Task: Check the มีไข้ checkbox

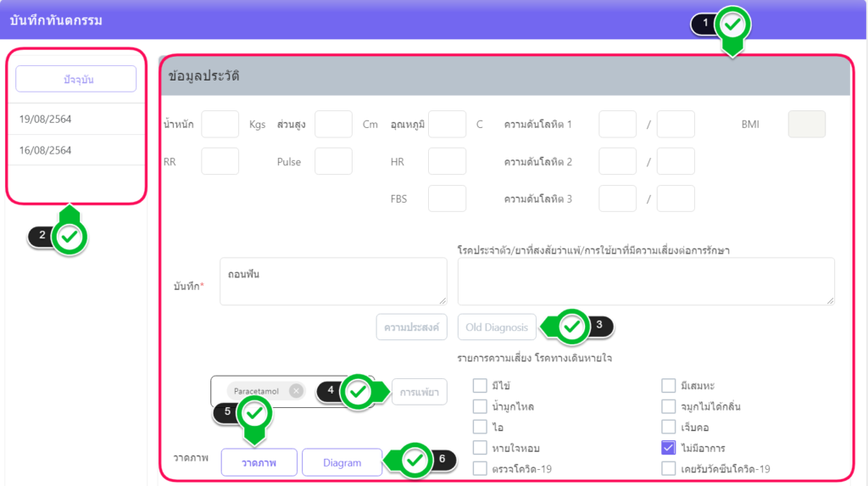Action: 480,386
